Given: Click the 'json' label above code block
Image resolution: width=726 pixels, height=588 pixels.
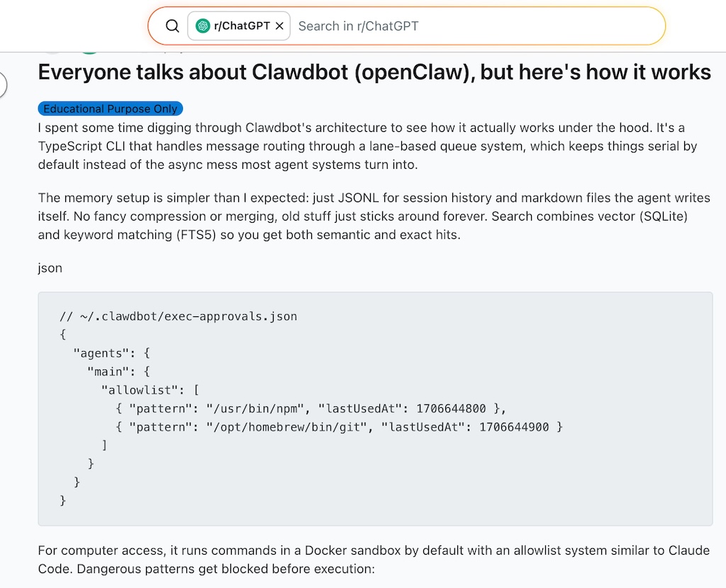Looking at the screenshot, I should pos(50,268).
